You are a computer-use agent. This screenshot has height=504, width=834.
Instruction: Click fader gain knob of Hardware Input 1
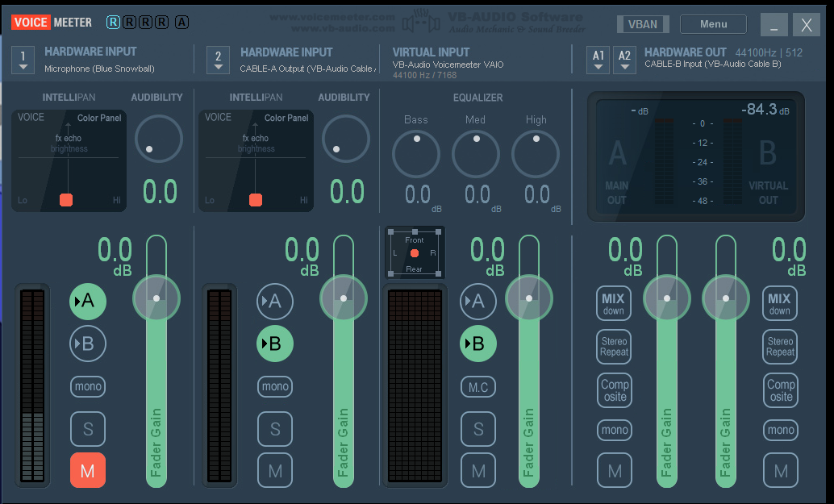[x=156, y=298]
